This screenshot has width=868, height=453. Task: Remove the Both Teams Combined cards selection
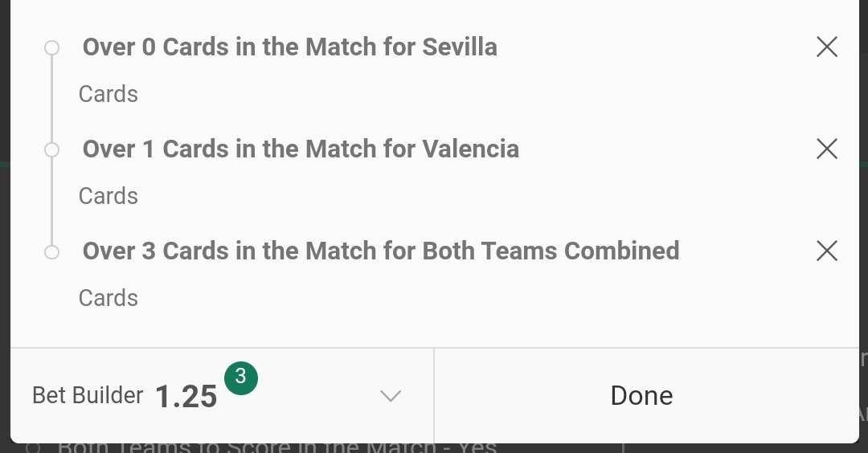coord(826,251)
